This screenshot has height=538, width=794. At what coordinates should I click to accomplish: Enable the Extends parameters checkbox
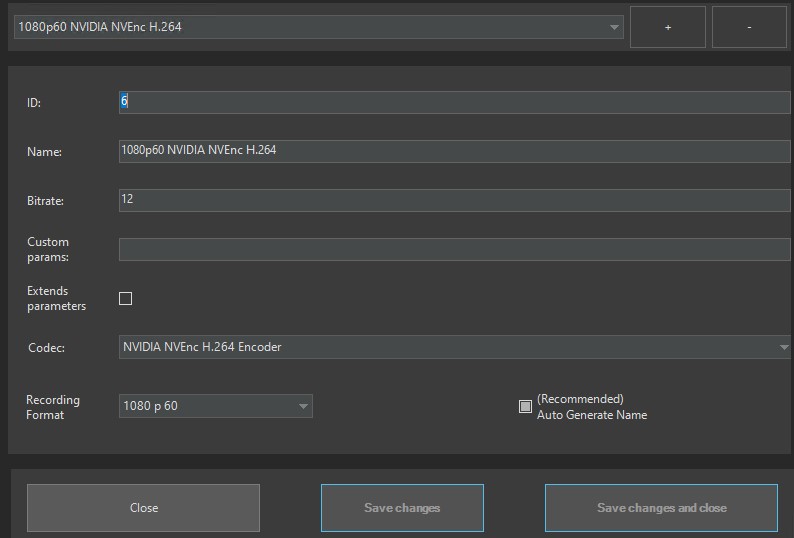coord(126,298)
